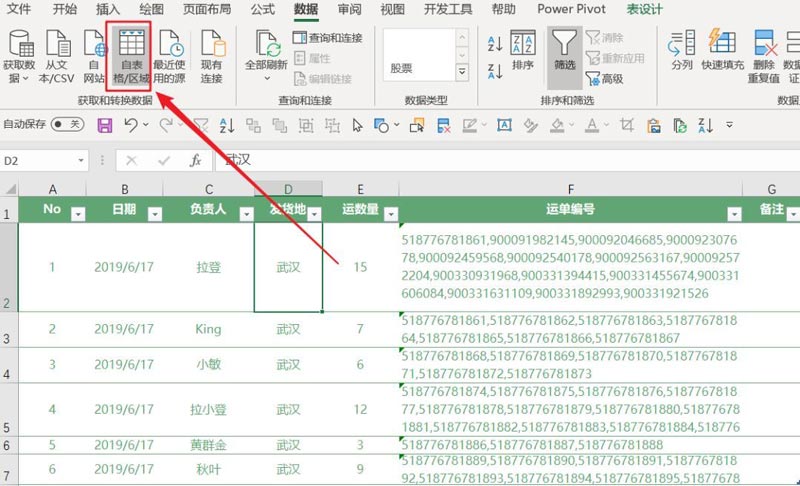Click the 分列 (Text to Columns) icon
Viewport: 800px width, 486px height.
coord(682,43)
